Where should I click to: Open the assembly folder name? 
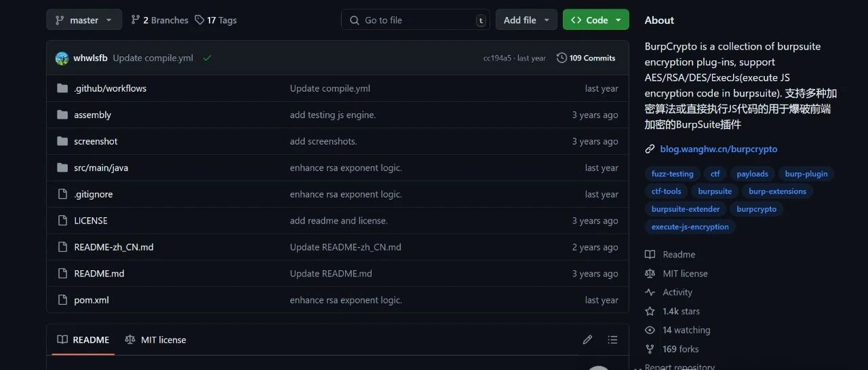pos(92,115)
